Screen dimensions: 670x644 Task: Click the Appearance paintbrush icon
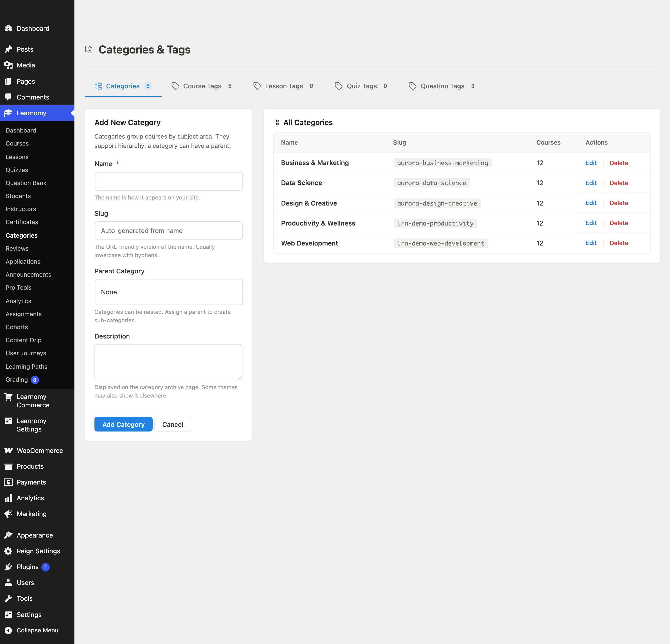pyautogui.click(x=8, y=535)
